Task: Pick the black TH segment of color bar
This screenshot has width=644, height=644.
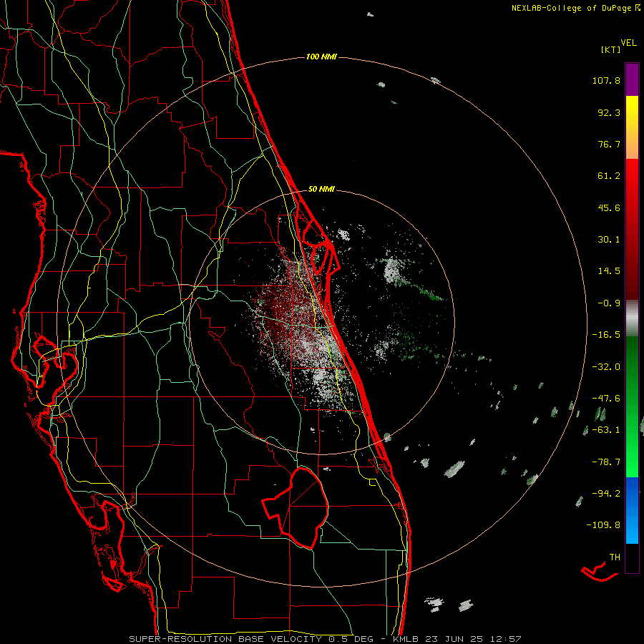Action: (632, 557)
